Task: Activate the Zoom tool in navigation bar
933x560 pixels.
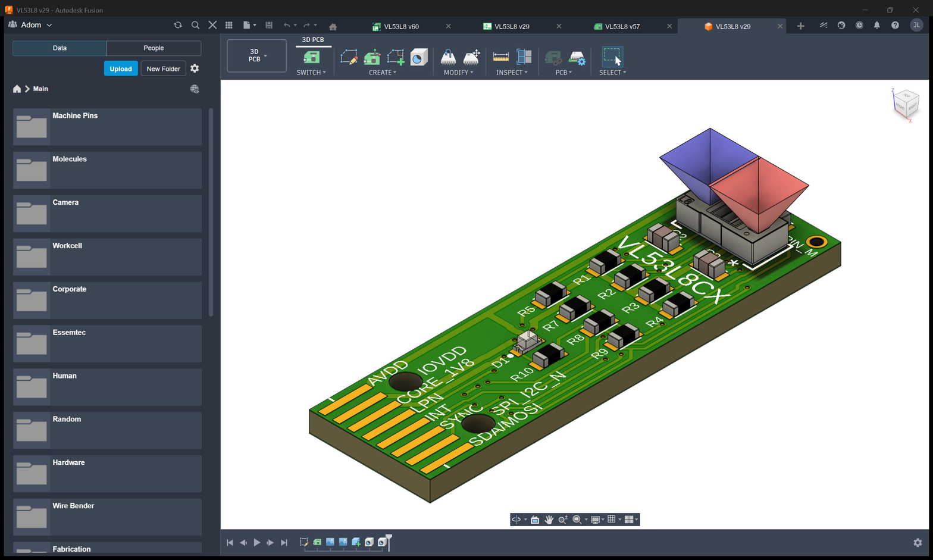Action: click(x=562, y=520)
